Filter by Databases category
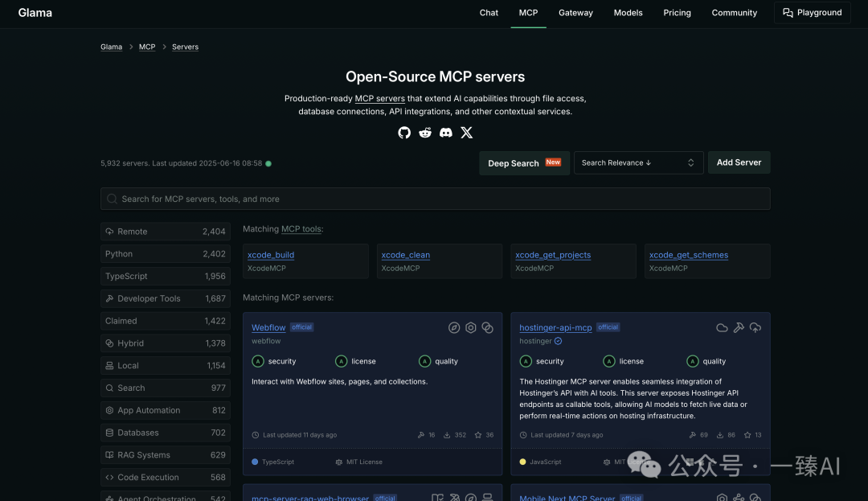This screenshot has height=501, width=868. (x=166, y=433)
